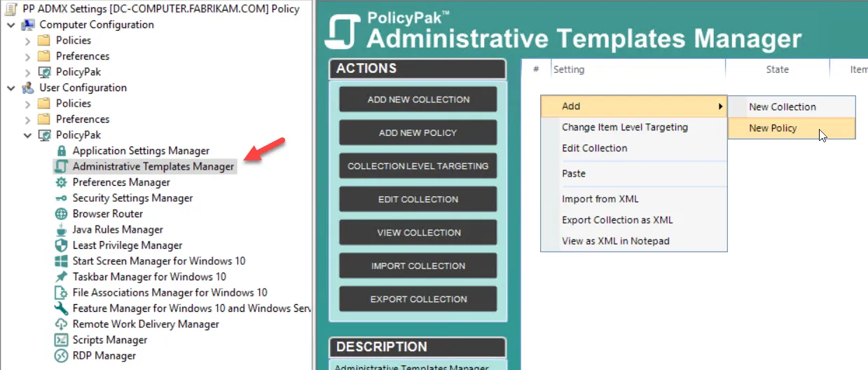The image size is (868, 370).
Task: Click the Feature Manager wrench icon
Action: point(61,308)
